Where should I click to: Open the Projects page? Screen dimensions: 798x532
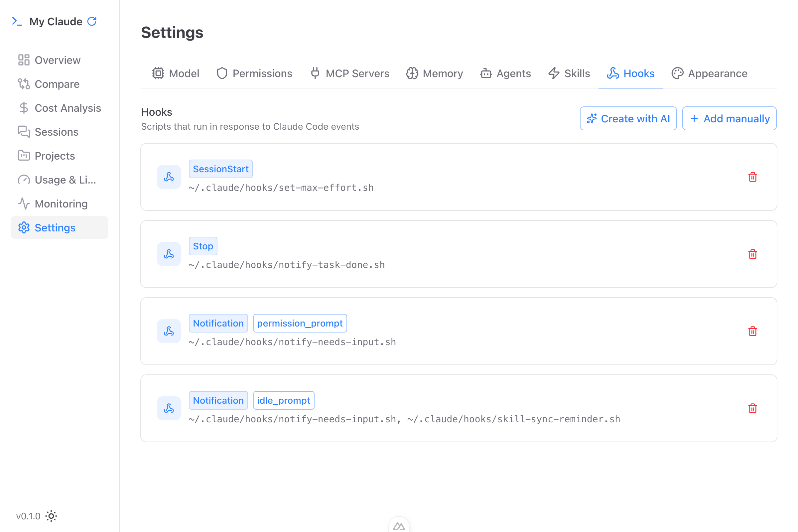pos(60,156)
